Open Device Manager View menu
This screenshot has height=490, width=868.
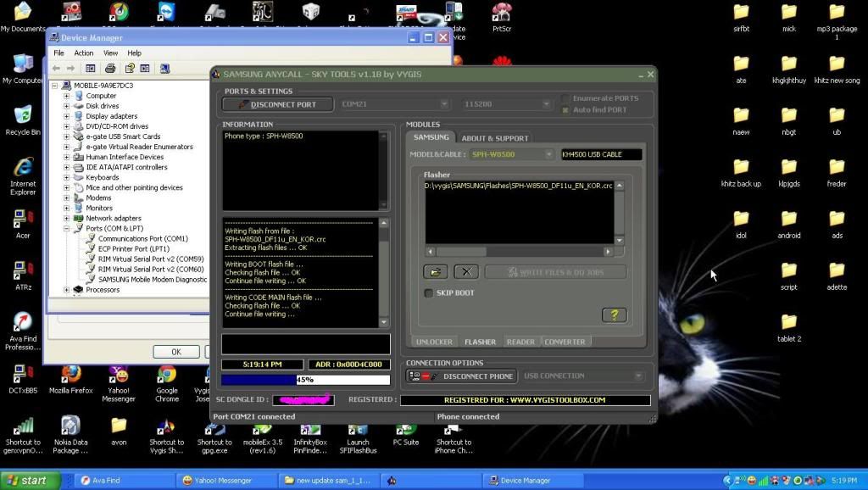pos(110,53)
